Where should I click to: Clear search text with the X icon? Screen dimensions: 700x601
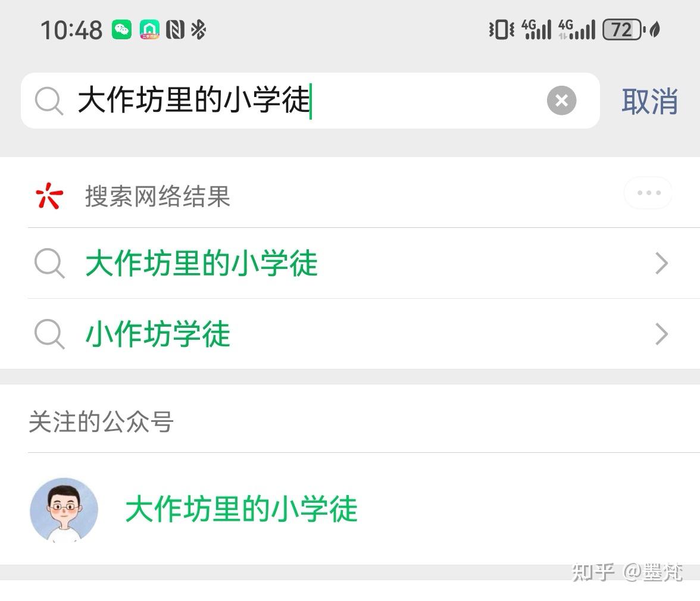tap(561, 101)
